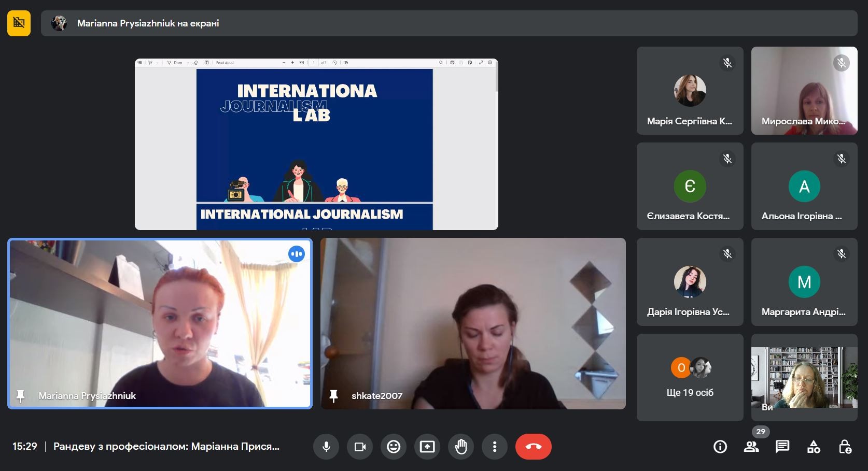This screenshot has height=471, width=868.
Task: Open the emoji reactions button
Action: point(394,447)
